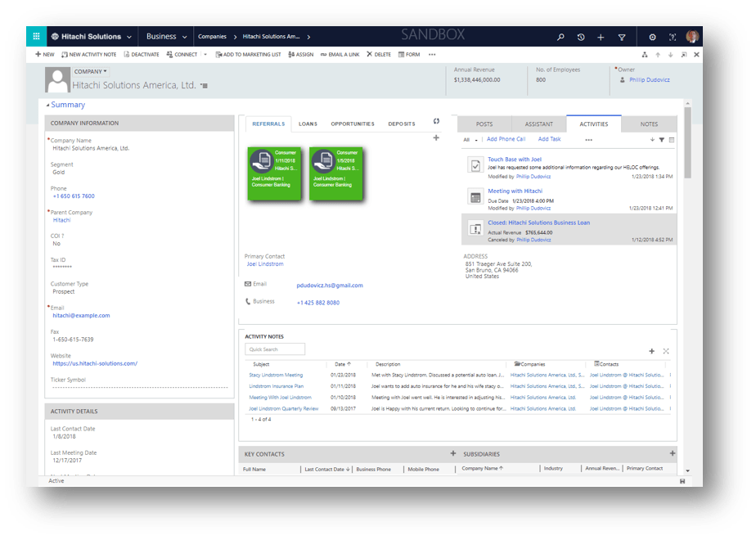Switch to the ASSISTANT tab
The width and height of the screenshot is (756, 540).
tap(539, 124)
